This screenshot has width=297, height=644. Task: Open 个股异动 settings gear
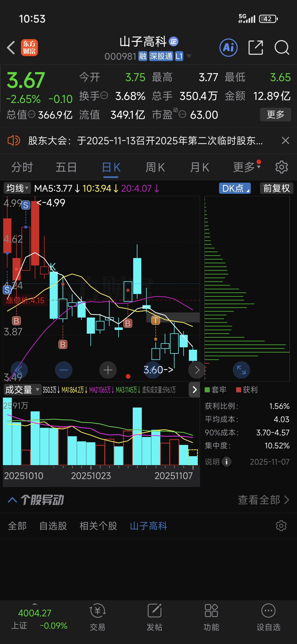coord(281,526)
